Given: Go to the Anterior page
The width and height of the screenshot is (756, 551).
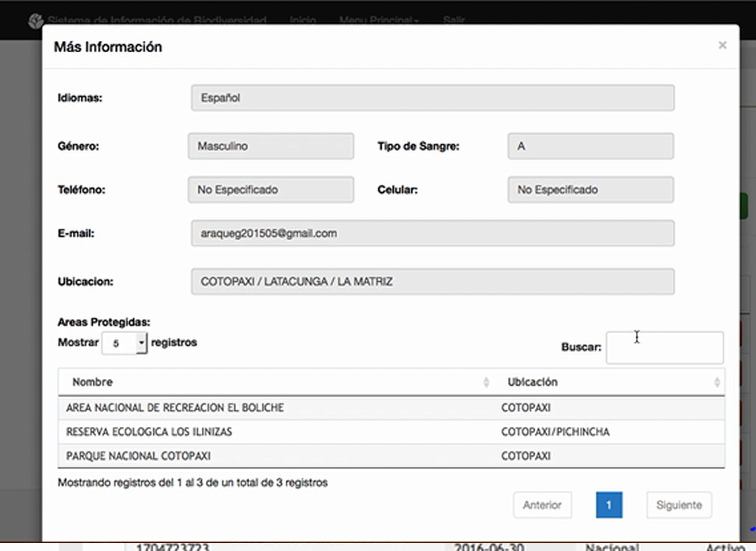Looking at the screenshot, I should pyautogui.click(x=542, y=505).
